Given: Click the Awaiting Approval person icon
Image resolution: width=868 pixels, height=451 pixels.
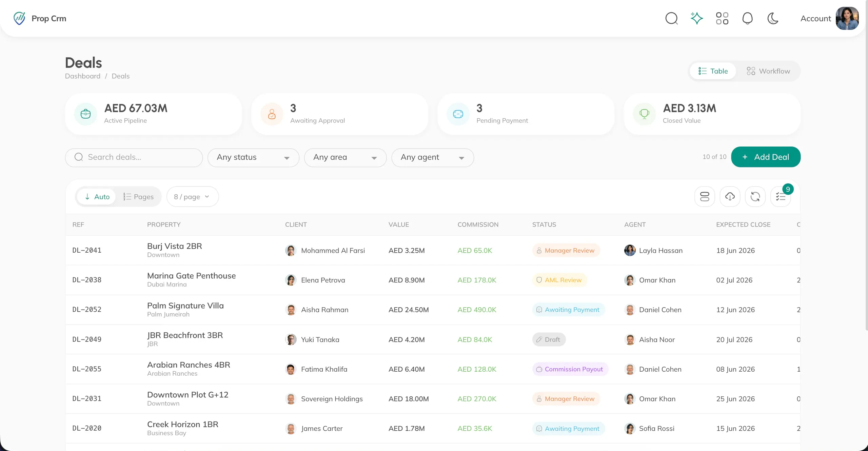Looking at the screenshot, I should 272,114.
